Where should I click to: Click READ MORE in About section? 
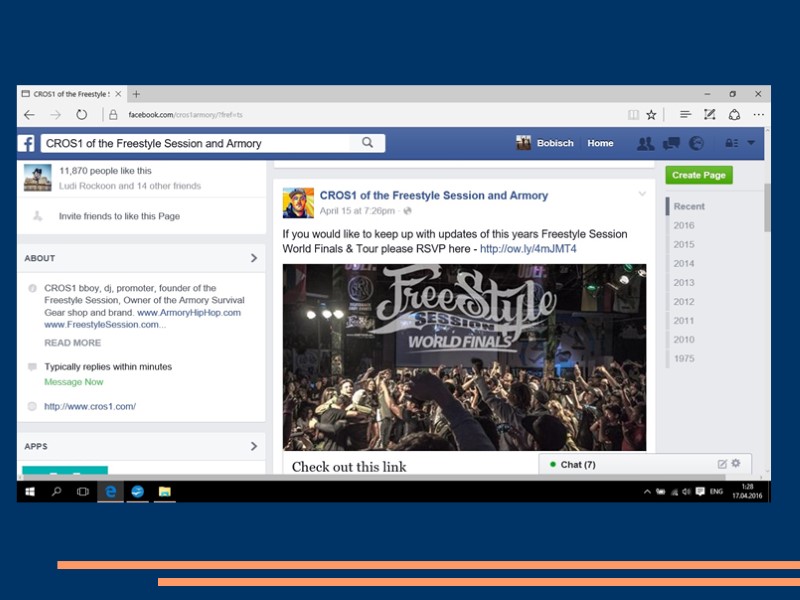pos(72,343)
